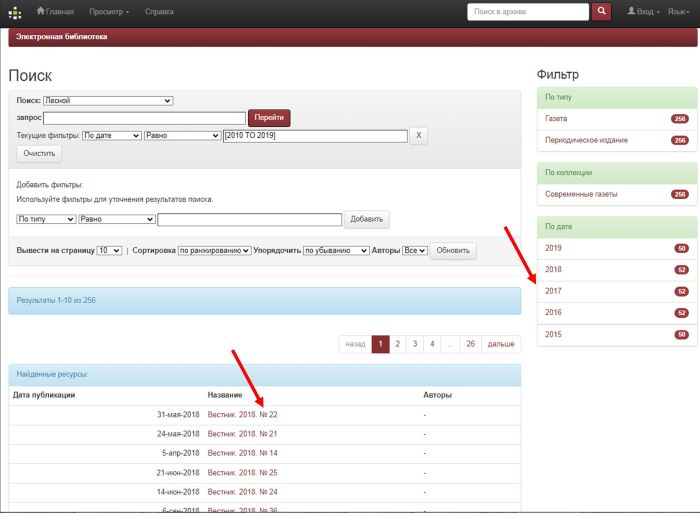Viewport: 700px width, 513px height.
Task: Remove the date filter with X button
Action: [418, 135]
